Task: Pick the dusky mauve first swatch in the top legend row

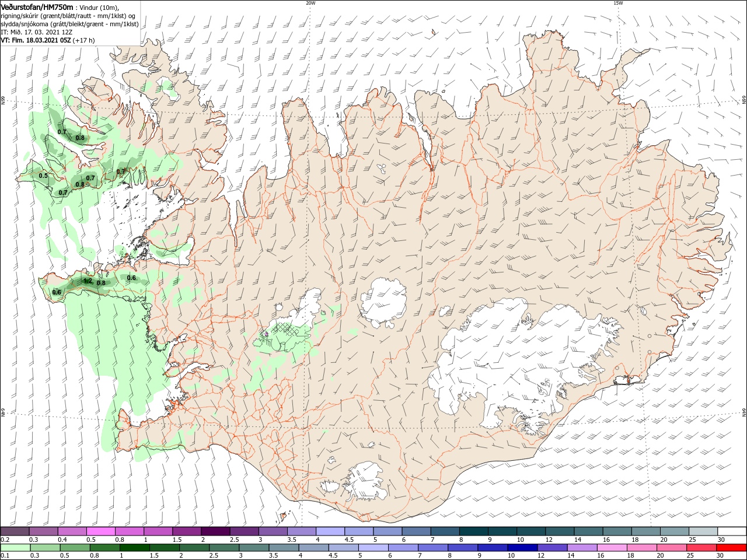Action: point(15,531)
